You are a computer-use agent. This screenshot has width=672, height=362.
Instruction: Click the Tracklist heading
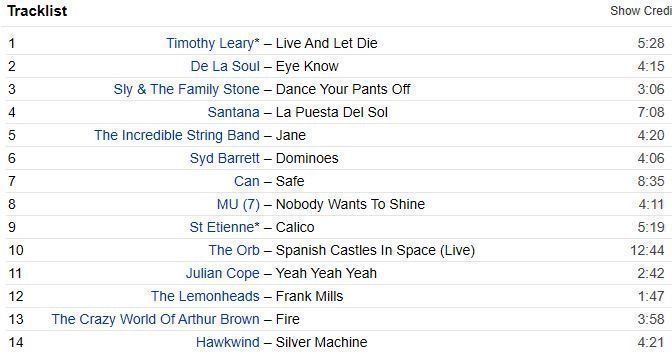point(37,11)
